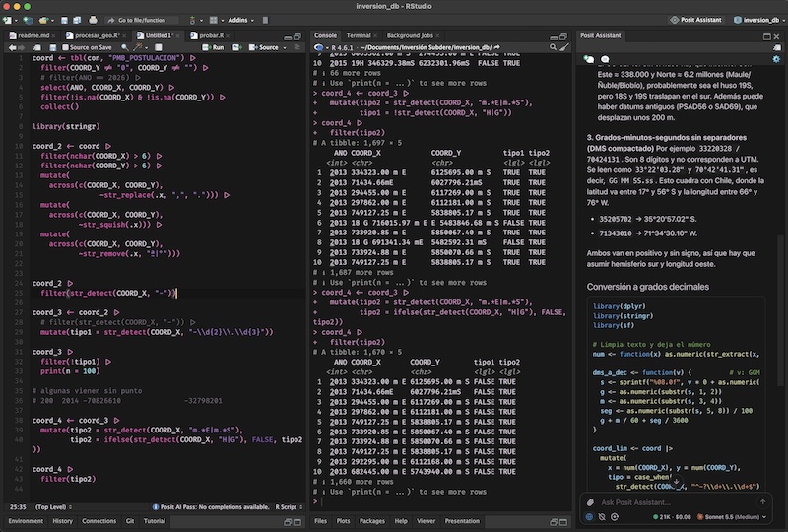This screenshot has width=788, height=532.
Task: Click Show in new window editor icon
Action: click(x=37, y=47)
